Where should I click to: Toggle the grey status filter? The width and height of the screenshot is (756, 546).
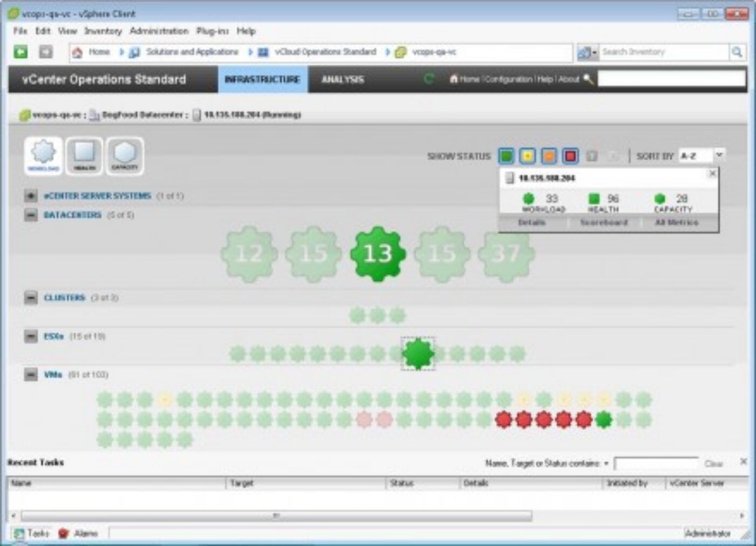coord(592,156)
